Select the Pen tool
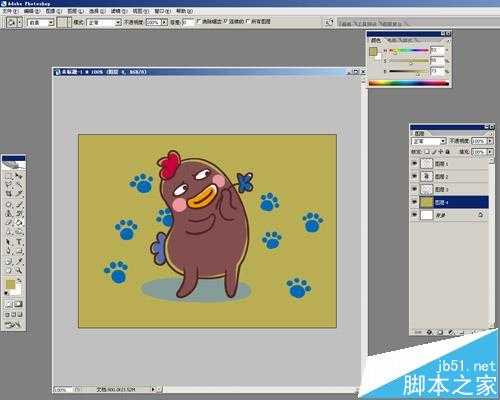This screenshot has height=400, width=500. tap(9, 251)
